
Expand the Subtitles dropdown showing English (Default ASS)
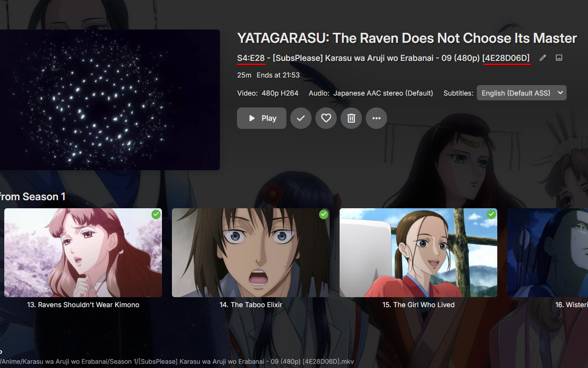pyautogui.click(x=522, y=93)
